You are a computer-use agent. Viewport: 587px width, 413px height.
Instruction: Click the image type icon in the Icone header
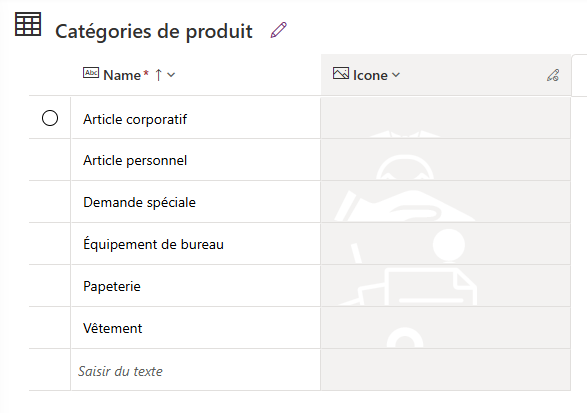[341, 73]
